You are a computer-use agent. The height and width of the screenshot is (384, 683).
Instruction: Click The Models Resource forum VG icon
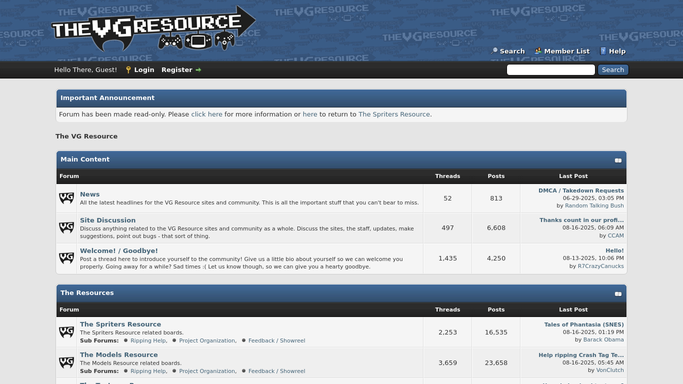tap(67, 363)
